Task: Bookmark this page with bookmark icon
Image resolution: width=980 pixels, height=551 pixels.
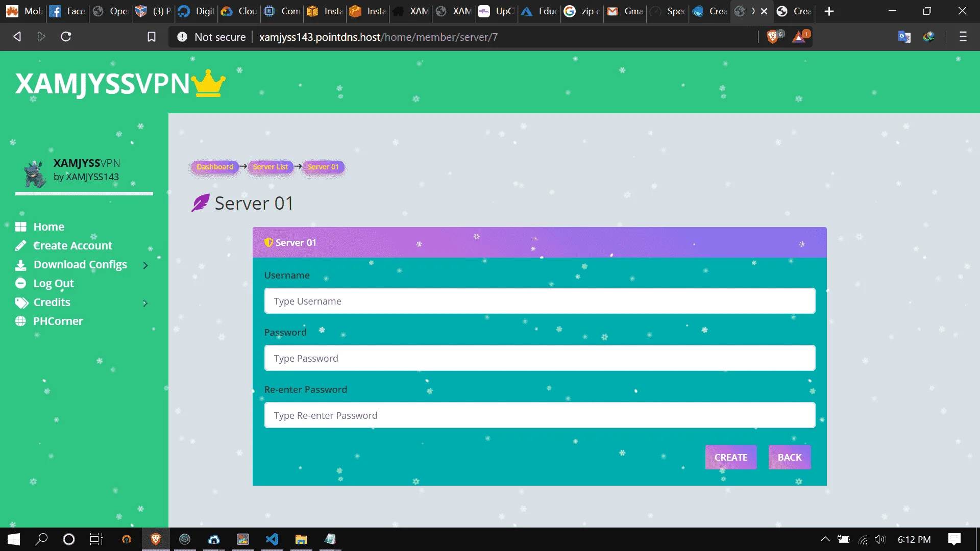Action: [152, 37]
